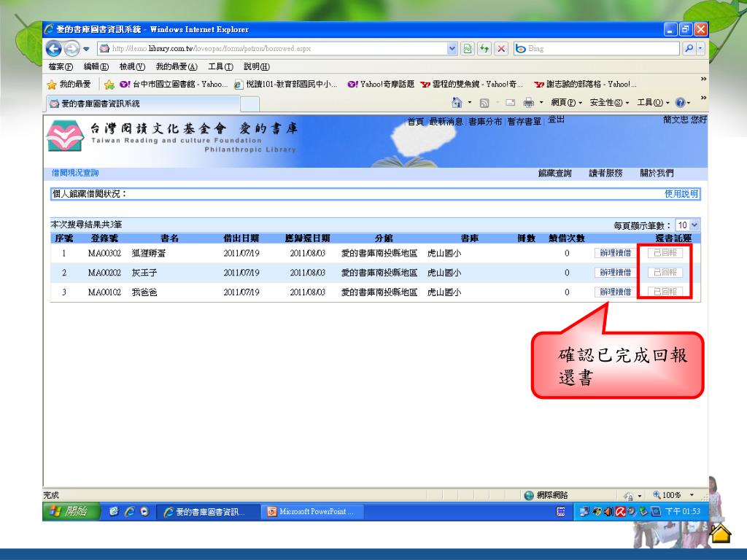Screen dimensions: 747x560
Task: Open the 讀者服務 navigation menu
Action: [x=605, y=174]
